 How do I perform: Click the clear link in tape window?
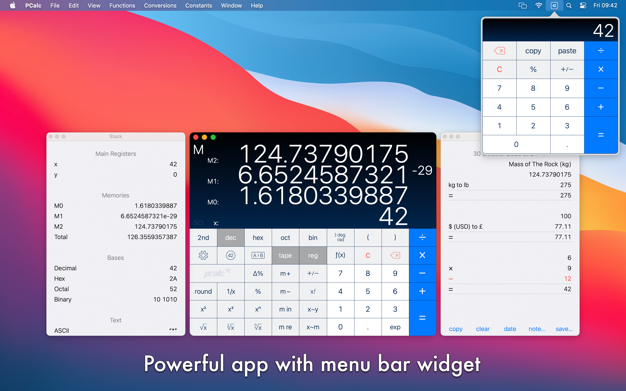pyautogui.click(x=483, y=329)
